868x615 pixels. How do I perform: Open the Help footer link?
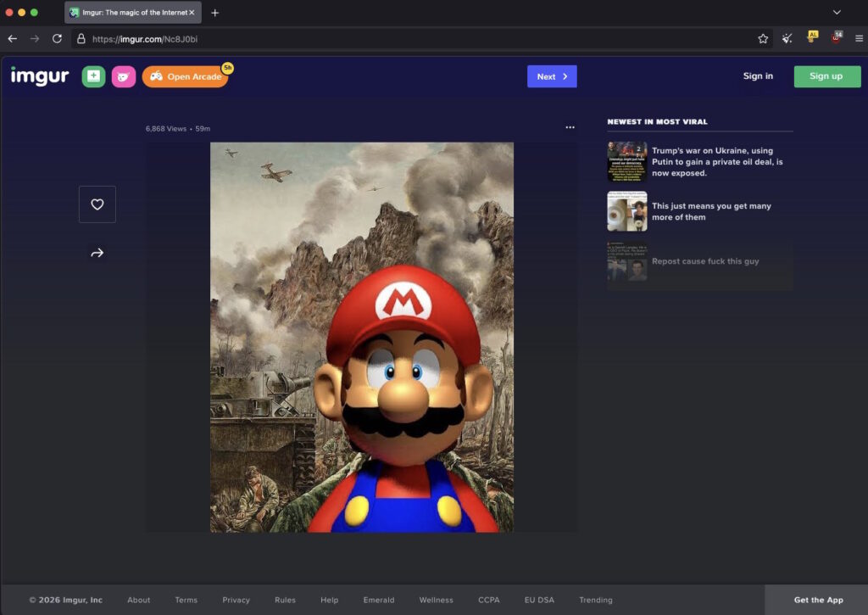tap(330, 600)
